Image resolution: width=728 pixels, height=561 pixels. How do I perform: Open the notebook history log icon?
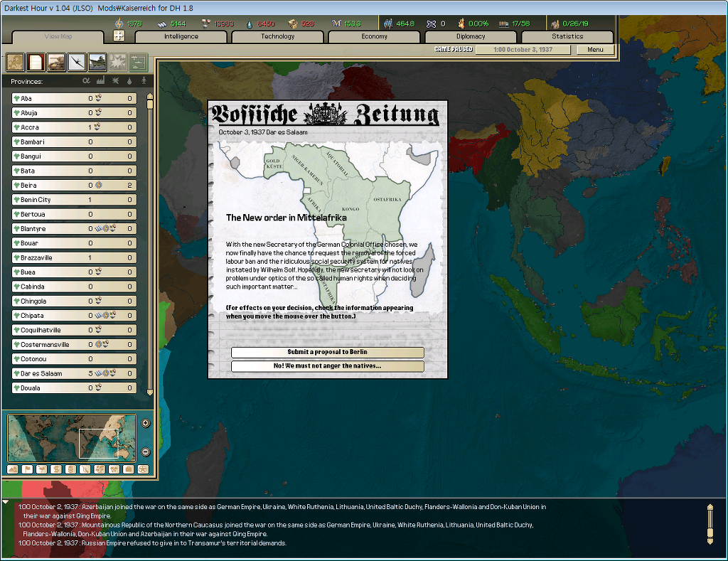[36, 63]
